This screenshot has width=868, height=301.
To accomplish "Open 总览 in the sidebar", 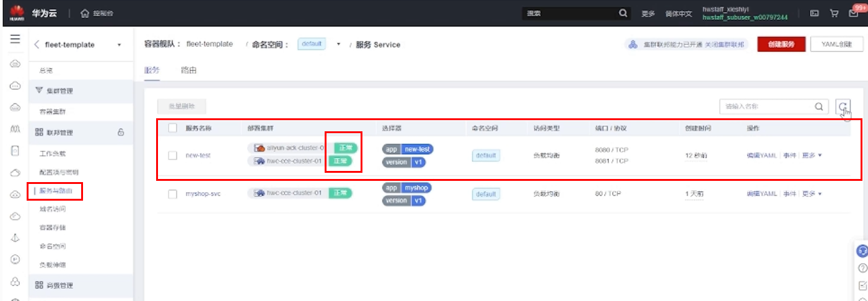I will (x=46, y=71).
